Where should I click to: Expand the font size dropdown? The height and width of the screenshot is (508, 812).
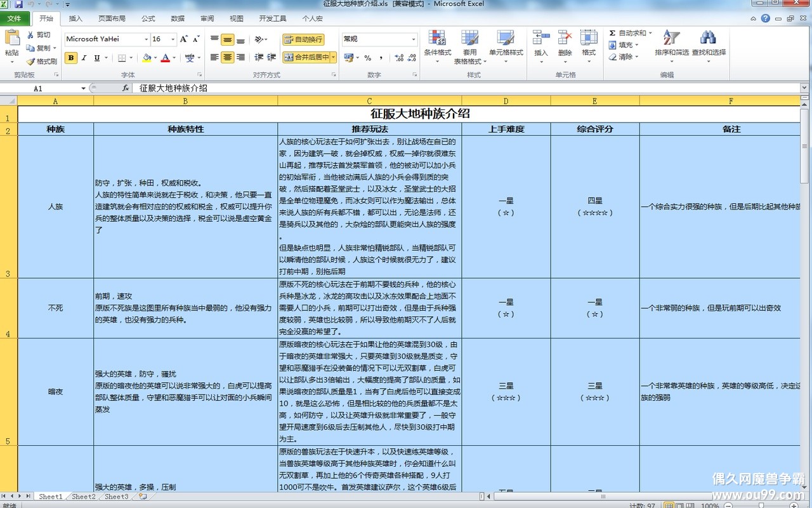tap(173, 39)
